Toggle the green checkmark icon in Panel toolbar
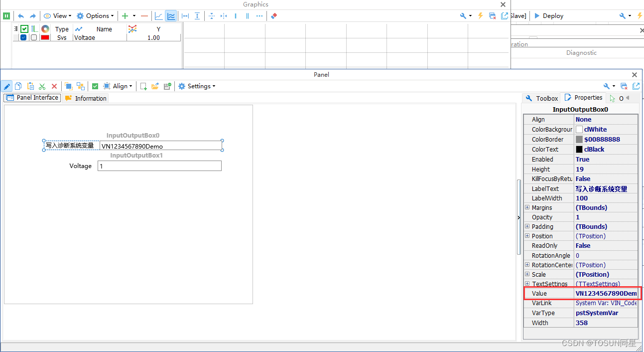644x352 pixels. coord(95,86)
